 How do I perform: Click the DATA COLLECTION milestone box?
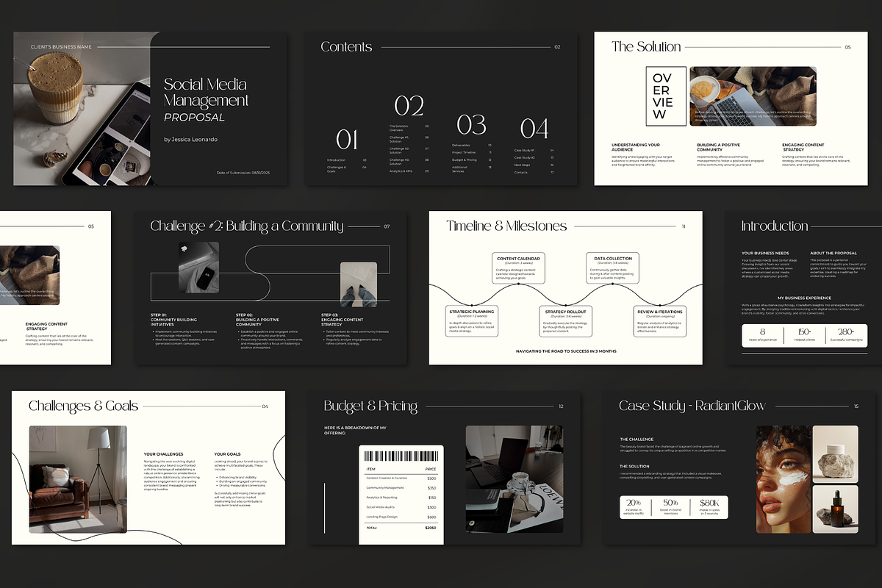point(612,268)
